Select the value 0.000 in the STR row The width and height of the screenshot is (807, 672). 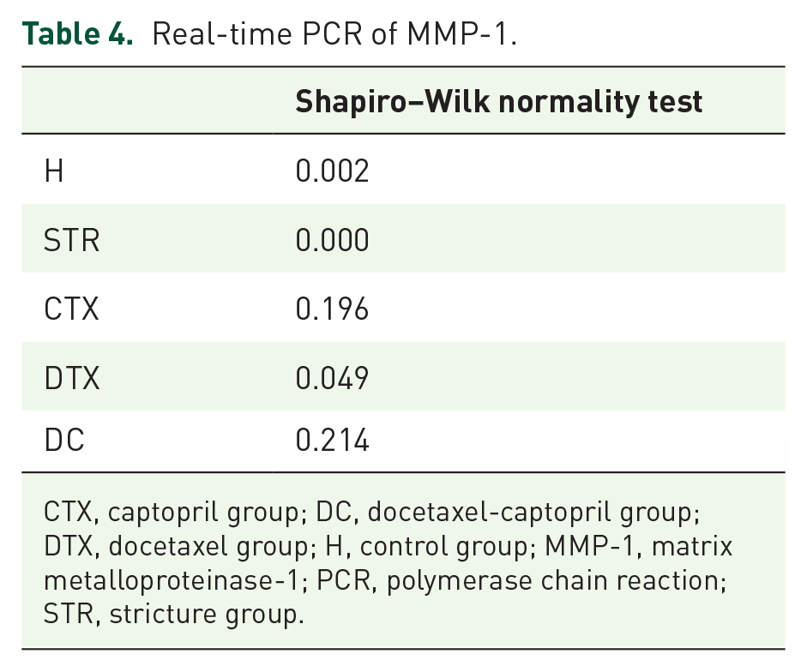(x=333, y=240)
